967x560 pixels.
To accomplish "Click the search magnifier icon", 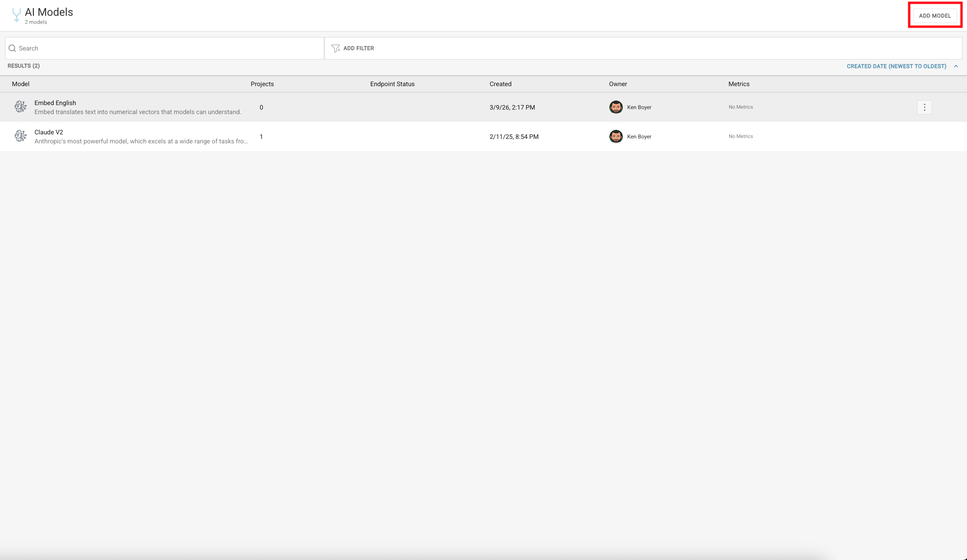I will click(x=12, y=48).
